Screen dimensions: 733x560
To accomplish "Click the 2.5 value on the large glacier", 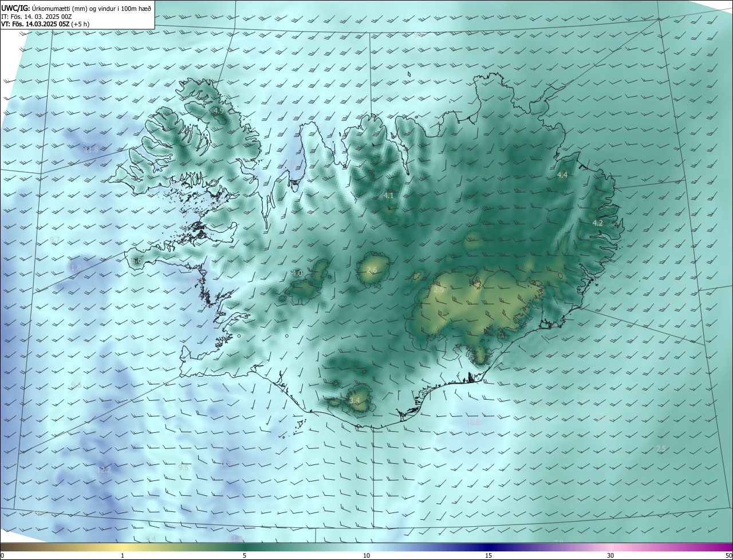I will (x=439, y=290).
